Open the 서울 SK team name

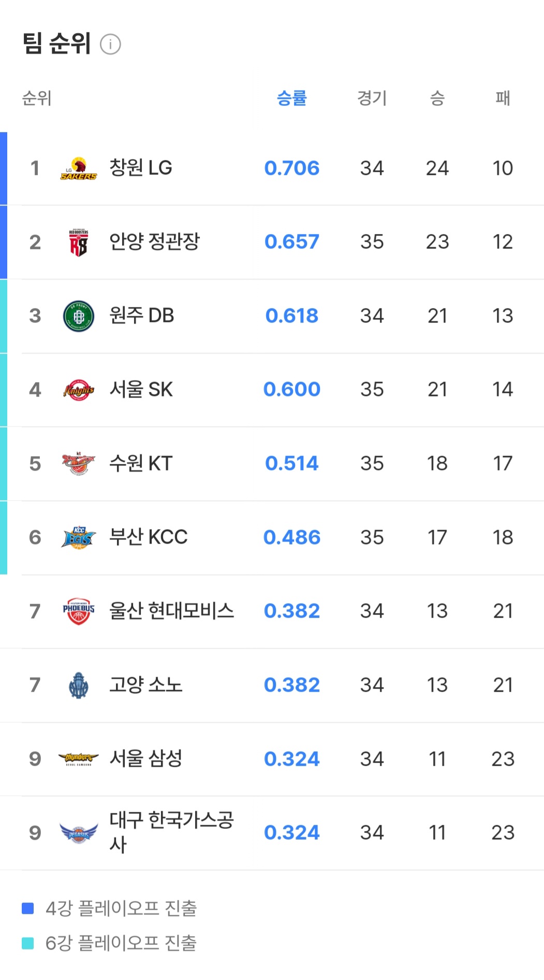click(x=141, y=390)
